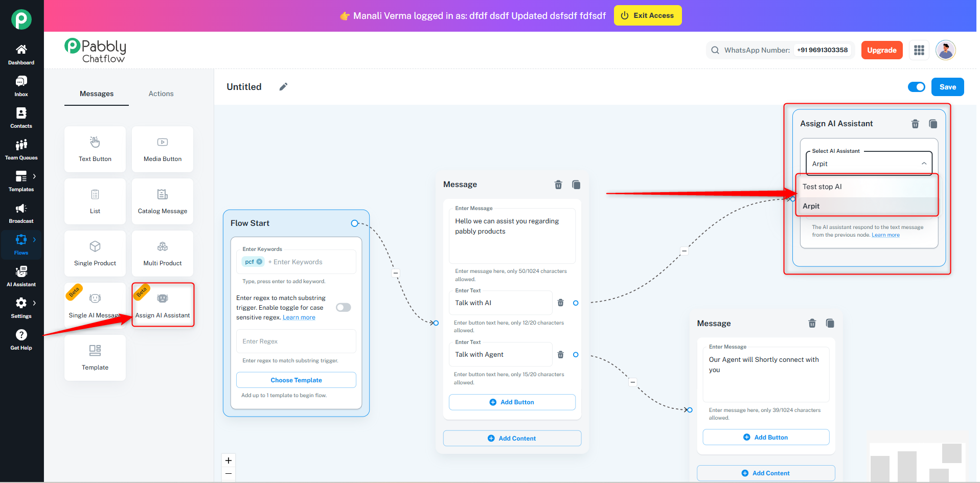Viewport: 980px width, 483px height.
Task: Add a Single AI Message block
Action: tap(95, 306)
